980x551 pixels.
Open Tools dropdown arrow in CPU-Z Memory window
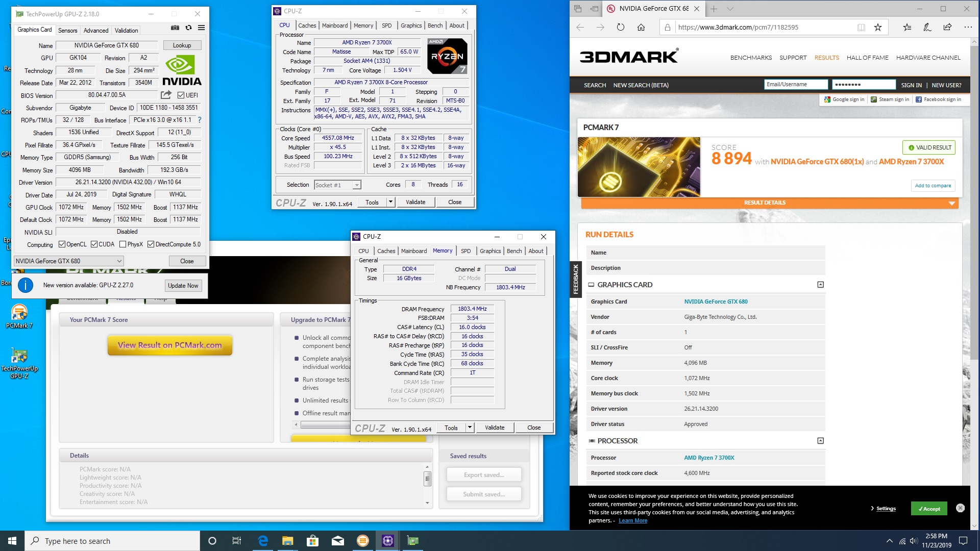coord(470,428)
